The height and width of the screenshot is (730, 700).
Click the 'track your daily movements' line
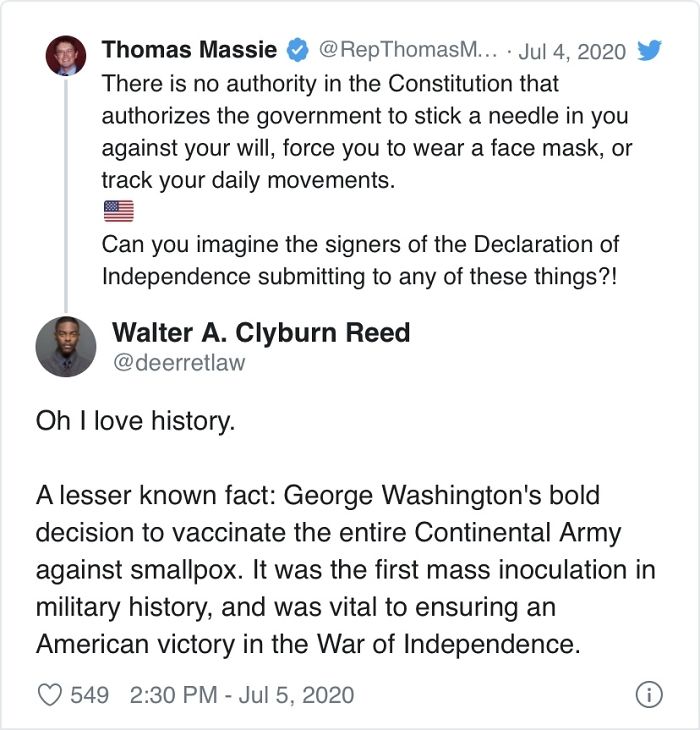[248, 180]
